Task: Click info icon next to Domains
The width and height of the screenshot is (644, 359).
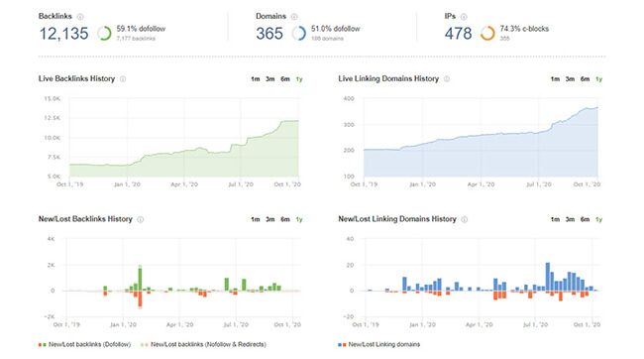Action: (x=294, y=17)
